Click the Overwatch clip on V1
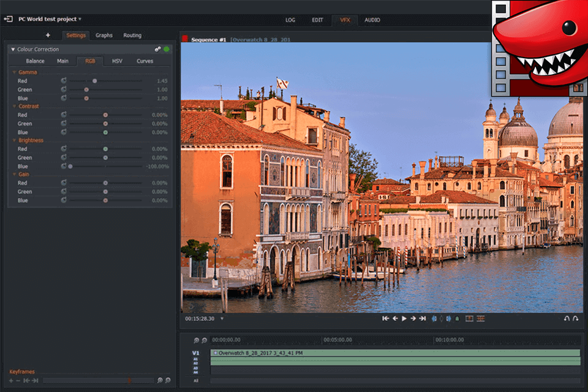This screenshot has width=588, height=392. [395, 353]
